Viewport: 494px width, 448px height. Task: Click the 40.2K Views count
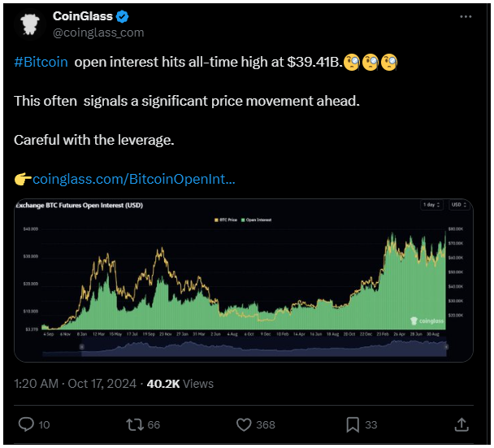[x=180, y=384]
